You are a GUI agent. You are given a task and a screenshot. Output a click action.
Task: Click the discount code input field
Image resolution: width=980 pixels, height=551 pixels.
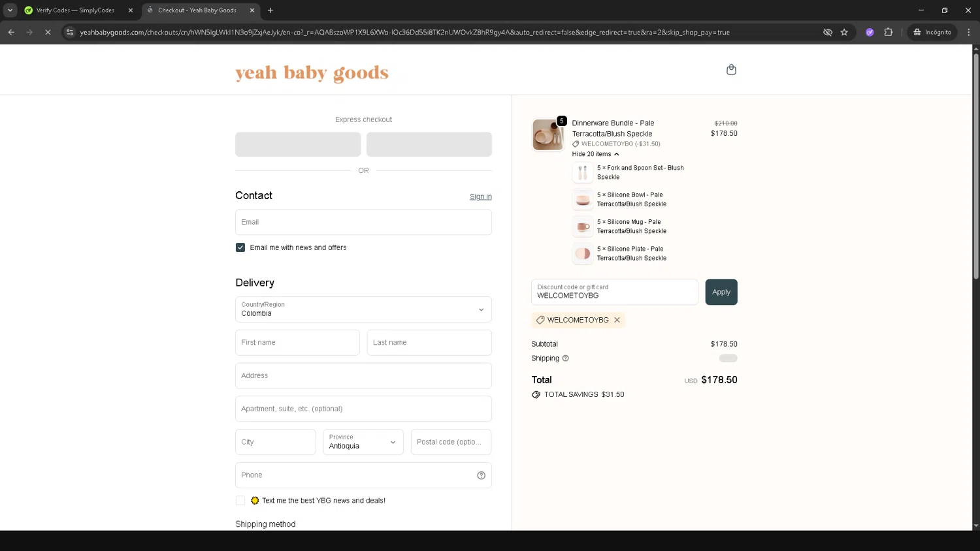615,292
